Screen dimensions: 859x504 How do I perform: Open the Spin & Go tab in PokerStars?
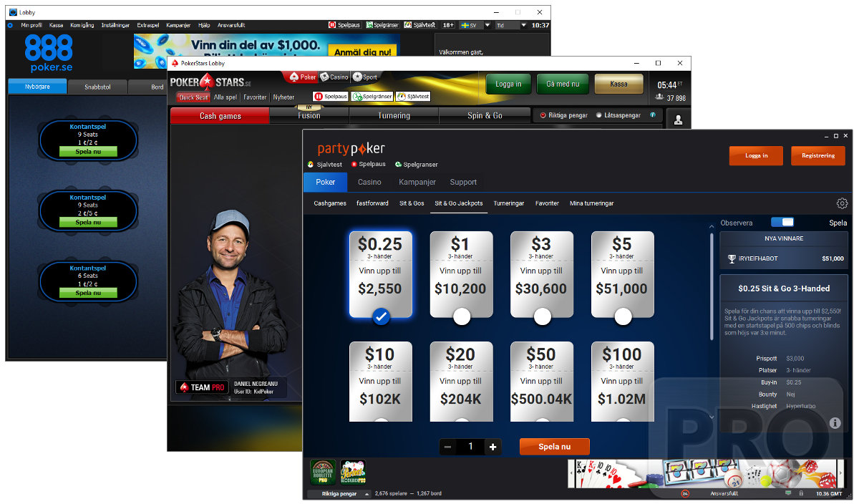[x=485, y=116]
